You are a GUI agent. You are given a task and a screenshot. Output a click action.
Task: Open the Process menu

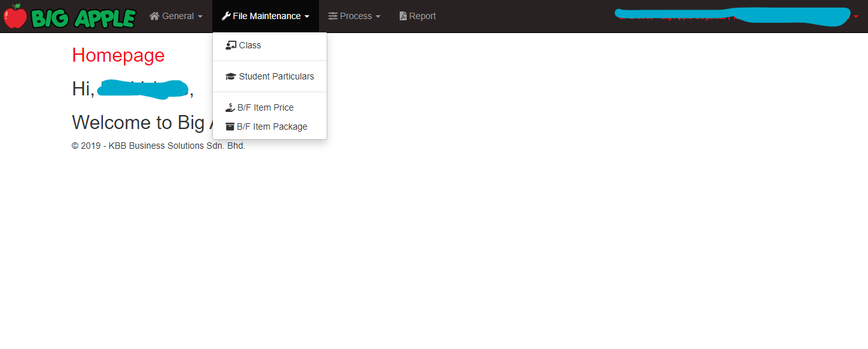(x=354, y=16)
